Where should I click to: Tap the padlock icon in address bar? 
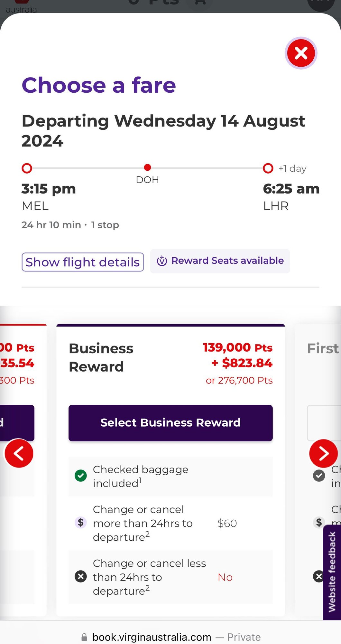click(x=84, y=637)
